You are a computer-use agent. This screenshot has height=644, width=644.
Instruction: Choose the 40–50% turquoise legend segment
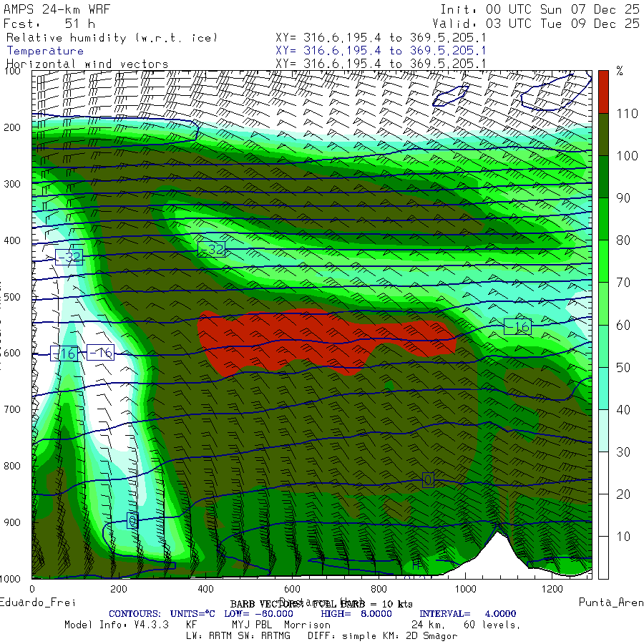(603, 388)
